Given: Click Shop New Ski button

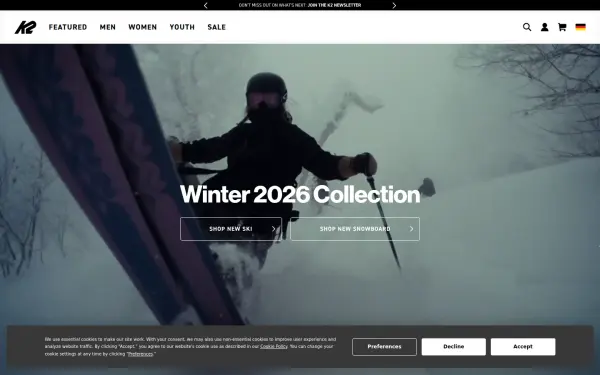Looking at the screenshot, I should click(231, 229).
